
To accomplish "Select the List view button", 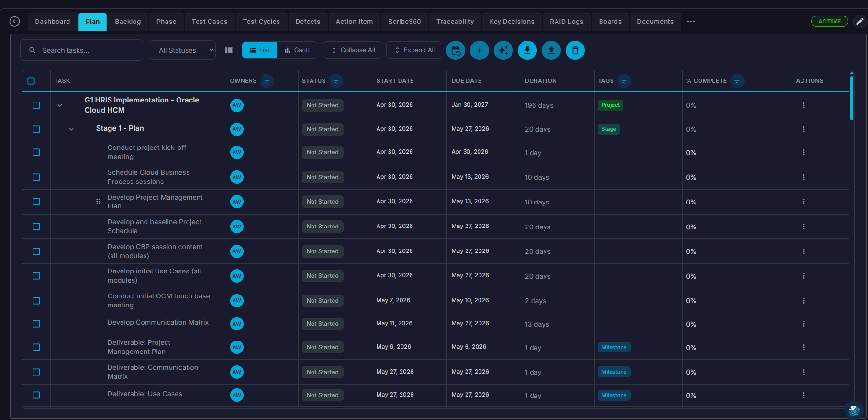I will [259, 50].
